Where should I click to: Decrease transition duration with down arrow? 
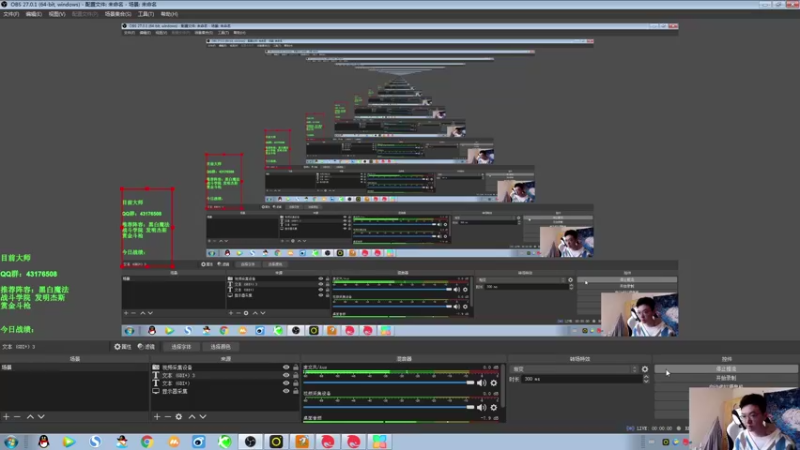(x=646, y=381)
